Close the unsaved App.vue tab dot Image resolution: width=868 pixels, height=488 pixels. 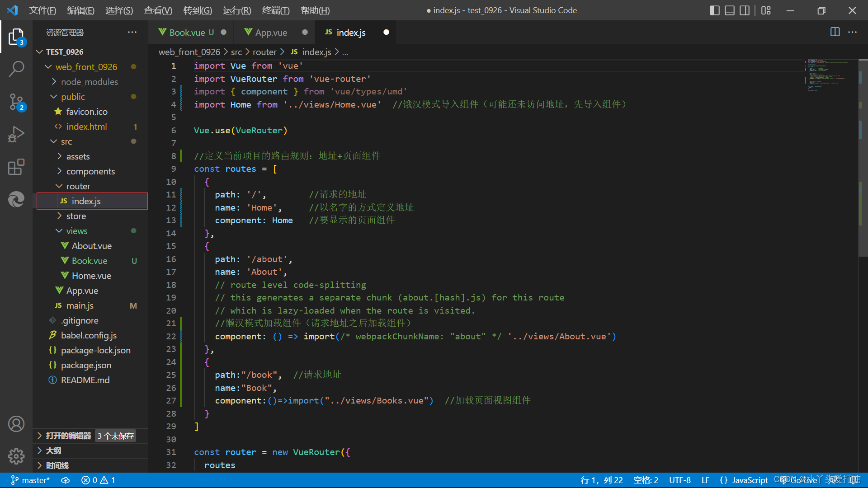[x=305, y=32]
